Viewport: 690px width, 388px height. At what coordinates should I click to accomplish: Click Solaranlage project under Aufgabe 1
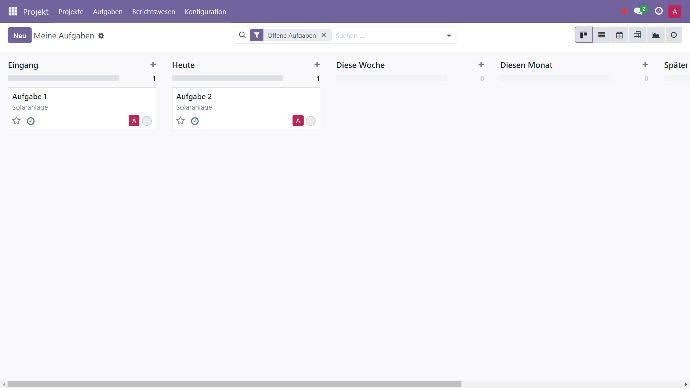point(30,107)
